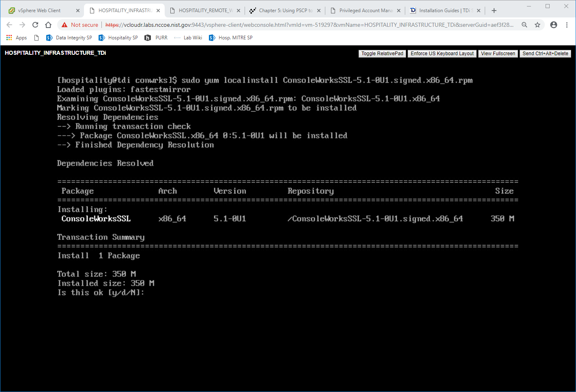Click the Repository column header
This screenshot has height=392, width=576.
pos(311,191)
